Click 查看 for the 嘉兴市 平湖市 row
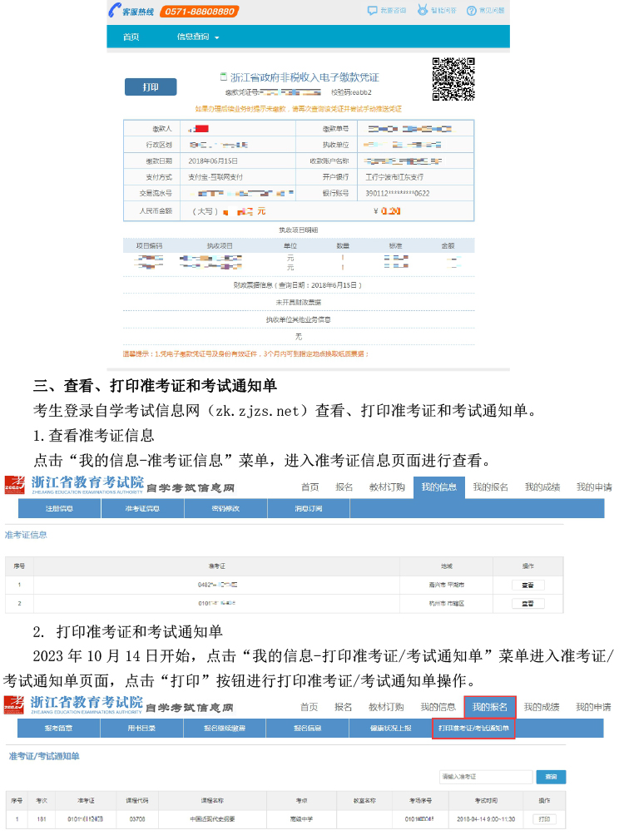The image size is (624, 840). point(528,585)
